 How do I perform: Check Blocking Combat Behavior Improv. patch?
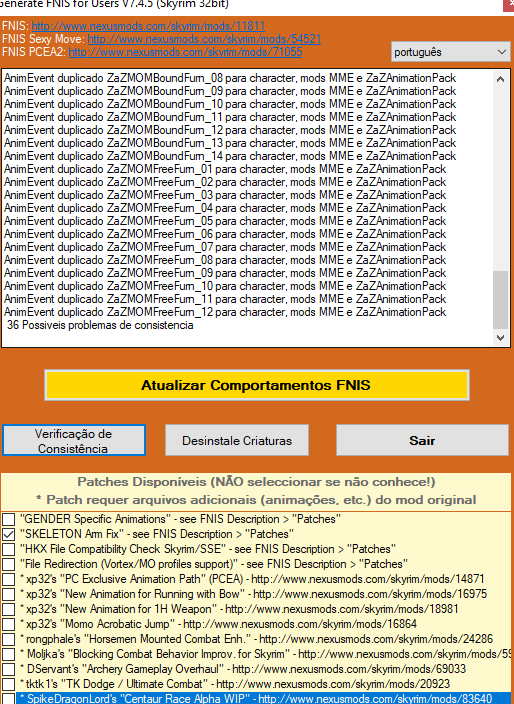tap(9, 654)
